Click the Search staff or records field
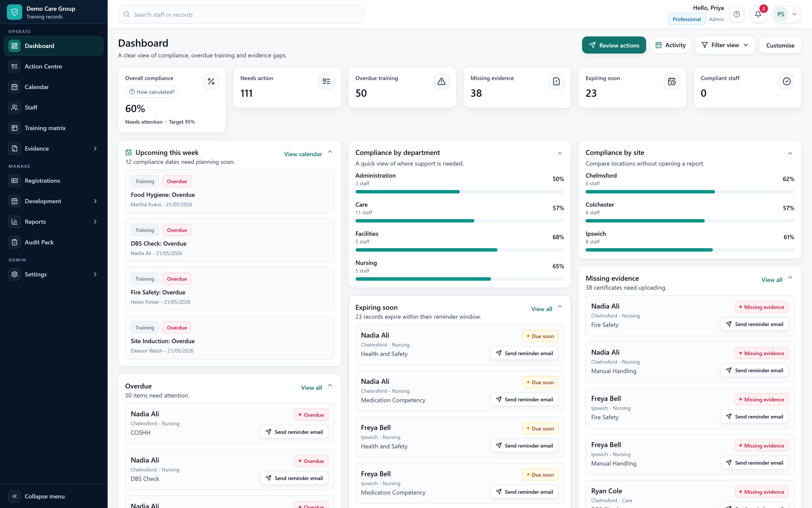This screenshot has height=508, width=812. [x=241, y=14]
